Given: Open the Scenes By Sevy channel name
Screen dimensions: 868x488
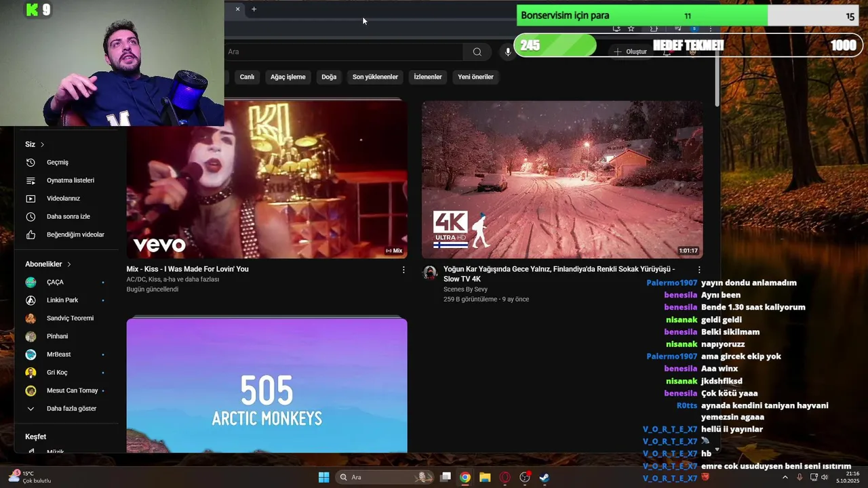Looking at the screenshot, I should click(465, 289).
